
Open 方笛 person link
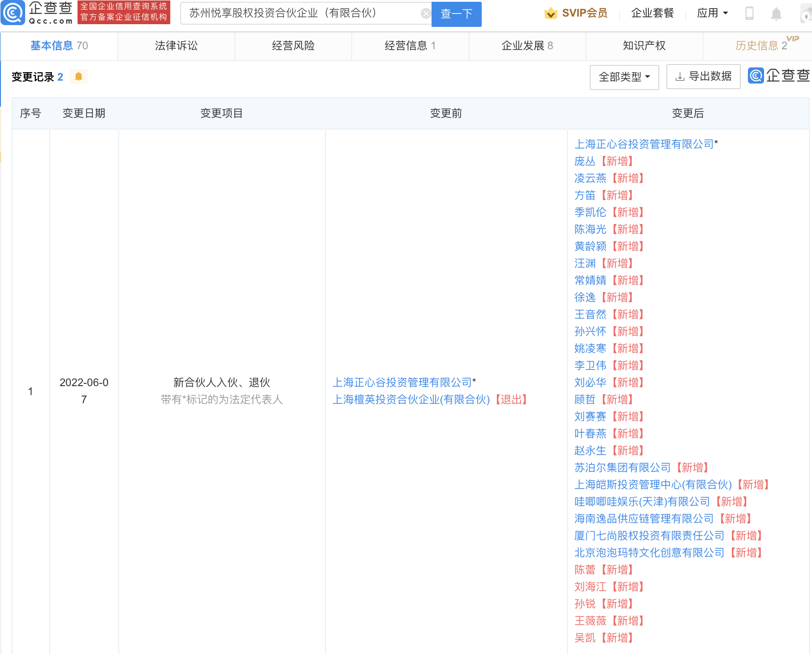point(585,195)
